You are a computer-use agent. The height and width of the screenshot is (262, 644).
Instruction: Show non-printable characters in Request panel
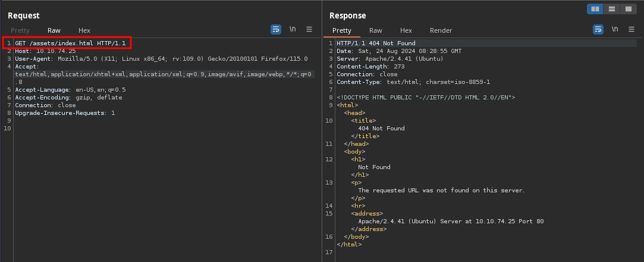point(293,29)
